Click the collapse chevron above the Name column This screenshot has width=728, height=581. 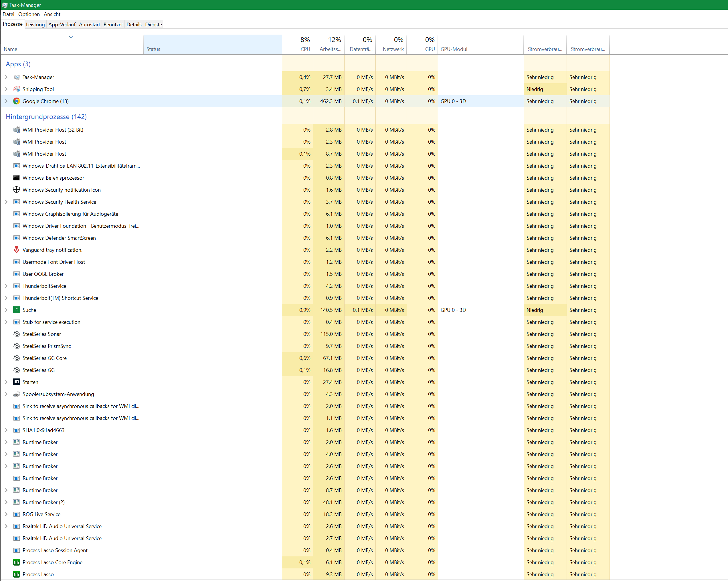(71, 37)
